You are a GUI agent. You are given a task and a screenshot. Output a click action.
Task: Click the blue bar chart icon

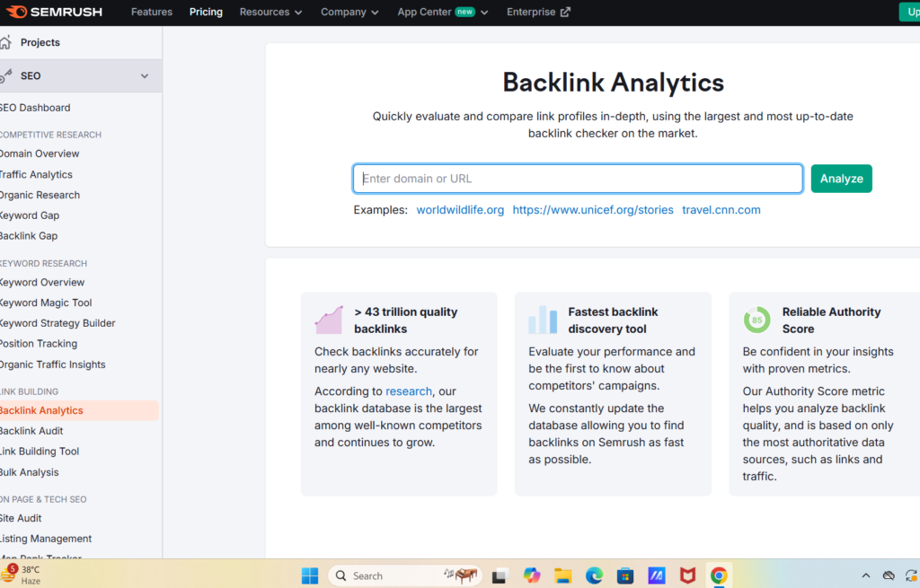pyautogui.click(x=543, y=320)
